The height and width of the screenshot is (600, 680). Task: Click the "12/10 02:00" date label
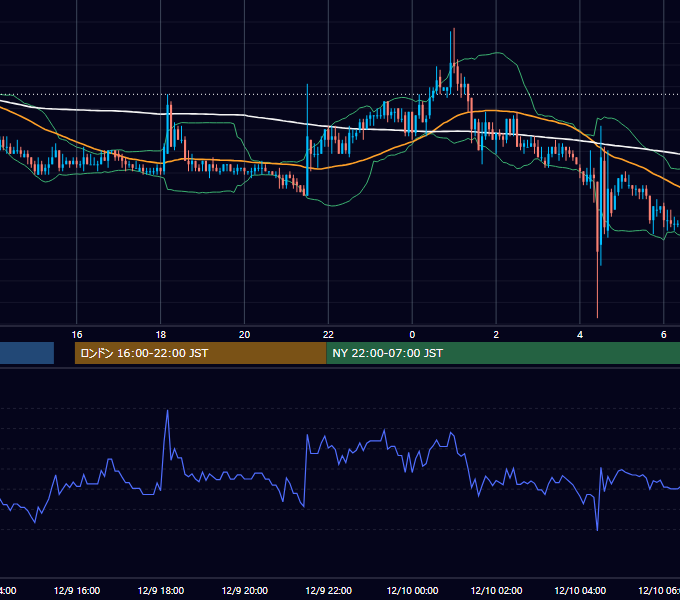(496, 590)
